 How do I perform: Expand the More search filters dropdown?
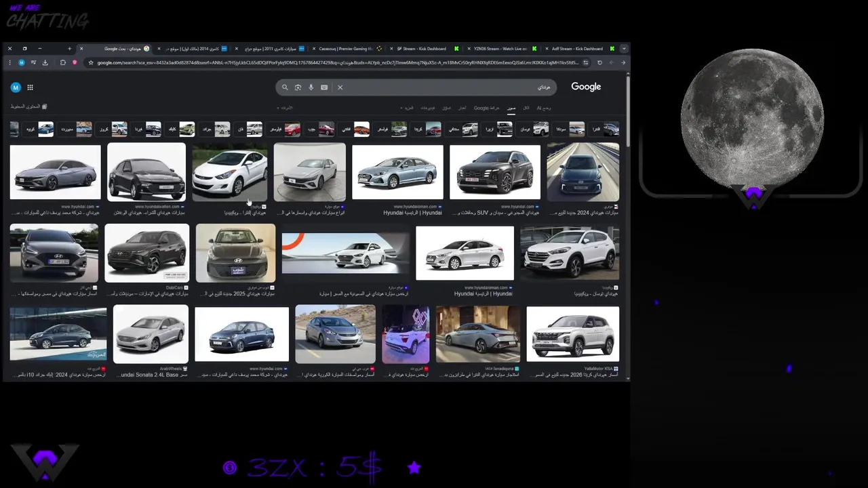point(408,108)
